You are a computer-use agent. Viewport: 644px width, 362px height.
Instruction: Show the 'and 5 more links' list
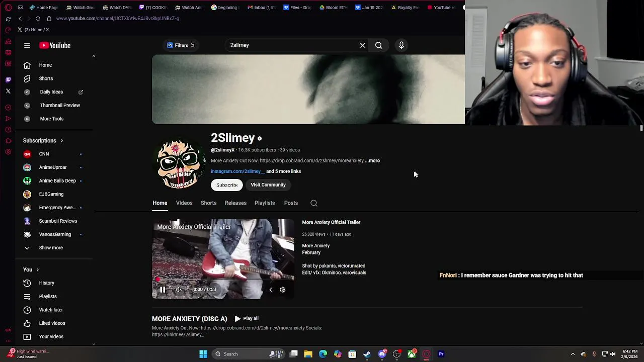pos(283,171)
